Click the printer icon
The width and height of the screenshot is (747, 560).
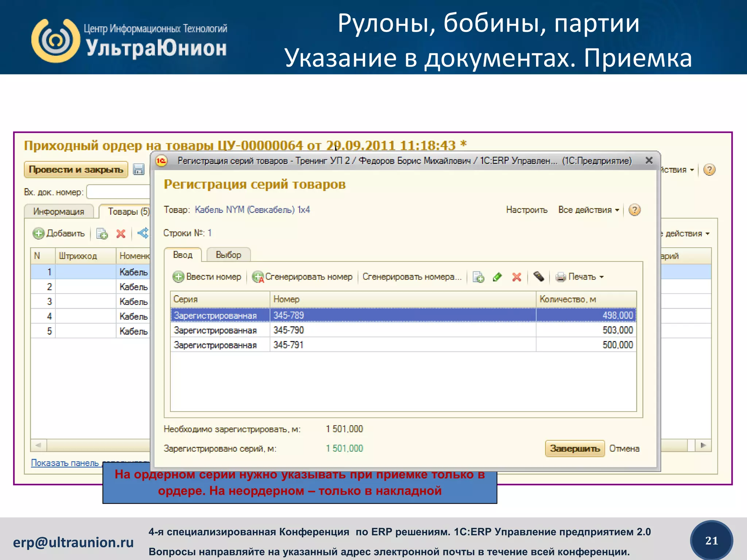561,277
